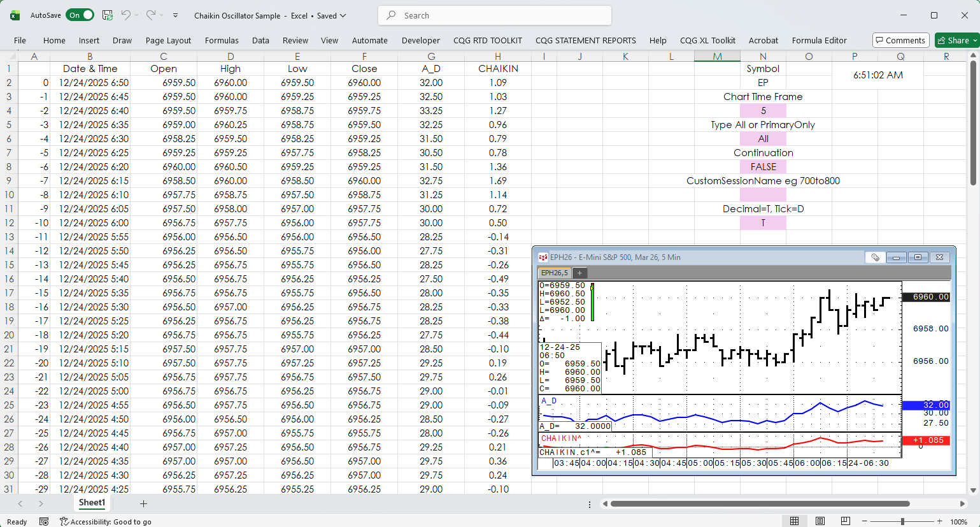980x527 pixels.
Task: Add a new worksheet with the plus icon
Action: click(144, 503)
